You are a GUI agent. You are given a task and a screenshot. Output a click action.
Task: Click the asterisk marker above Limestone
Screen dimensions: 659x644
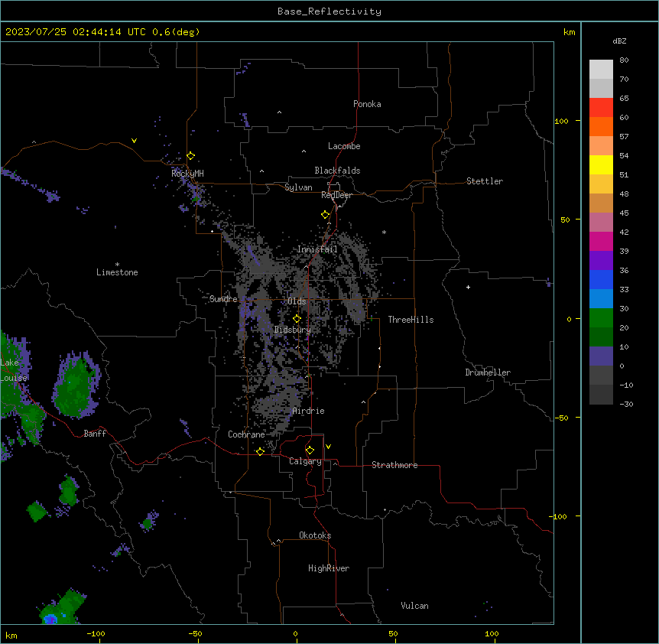pos(117,265)
